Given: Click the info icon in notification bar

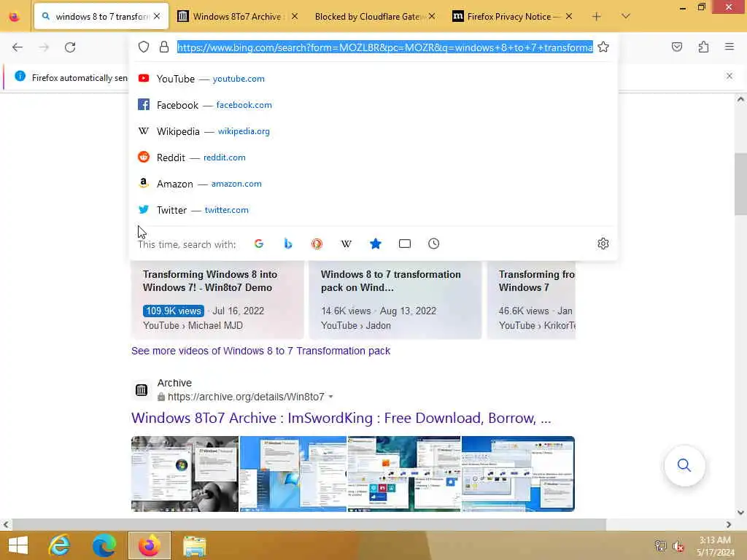Looking at the screenshot, I should pos(20,76).
